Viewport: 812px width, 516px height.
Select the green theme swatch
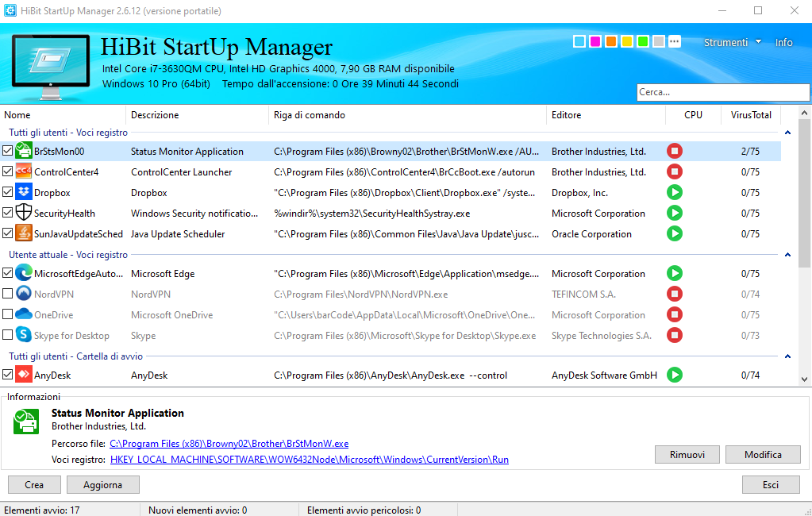tap(643, 41)
